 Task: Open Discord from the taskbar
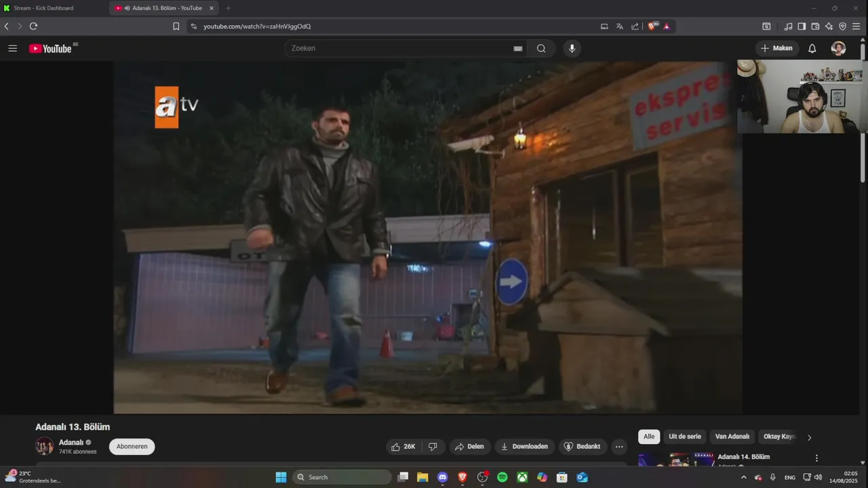point(443,477)
